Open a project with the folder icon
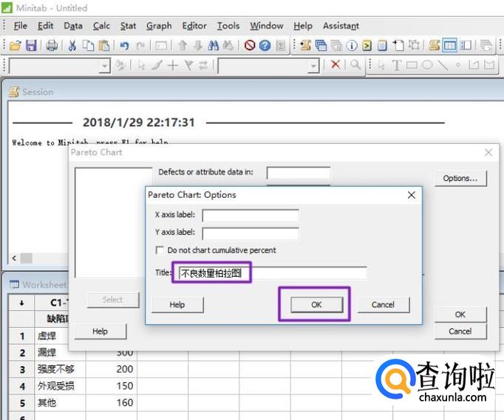This screenshot has width=504, height=420. pos(15,46)
